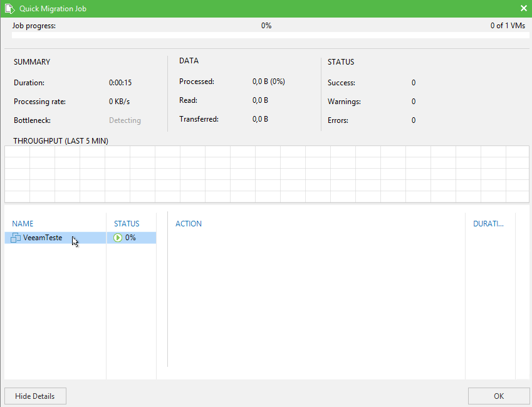Screen dimensions: 532x407
Task: Select the VeeamTeste row
Action: (80, 238)
